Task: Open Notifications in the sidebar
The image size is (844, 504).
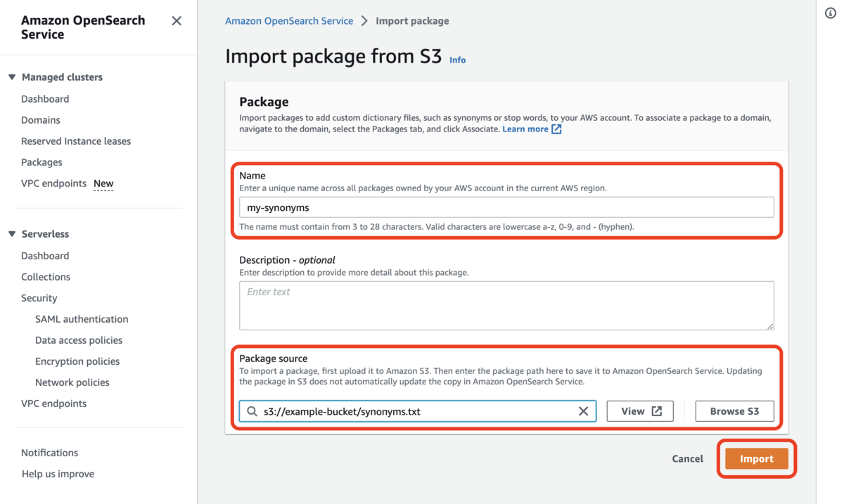Action: tap(49, 453)
